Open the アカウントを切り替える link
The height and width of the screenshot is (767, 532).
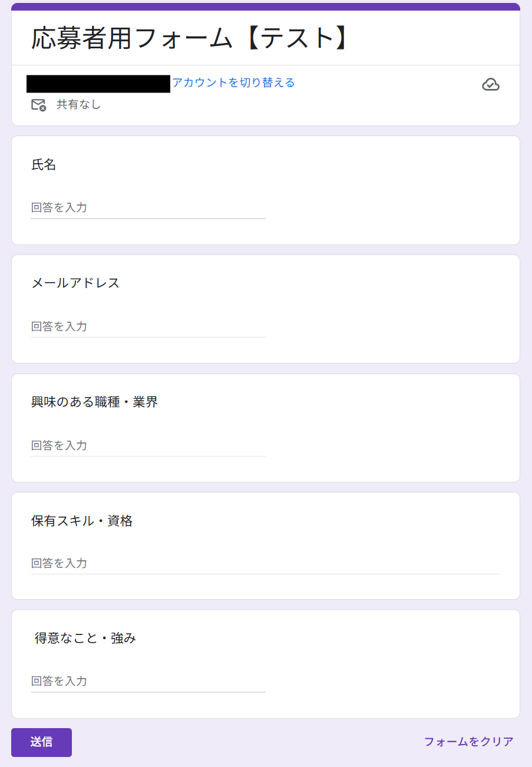(233, 82)
